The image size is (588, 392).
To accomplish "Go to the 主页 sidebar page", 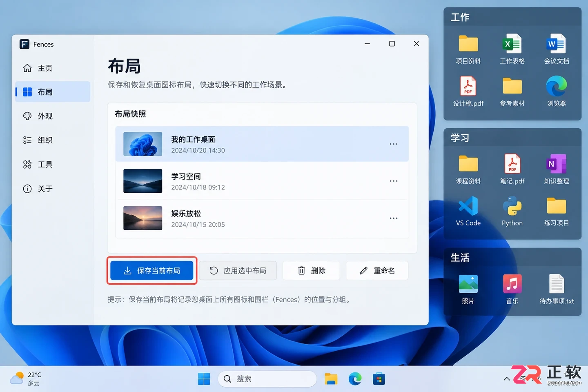I will (53, 68).
